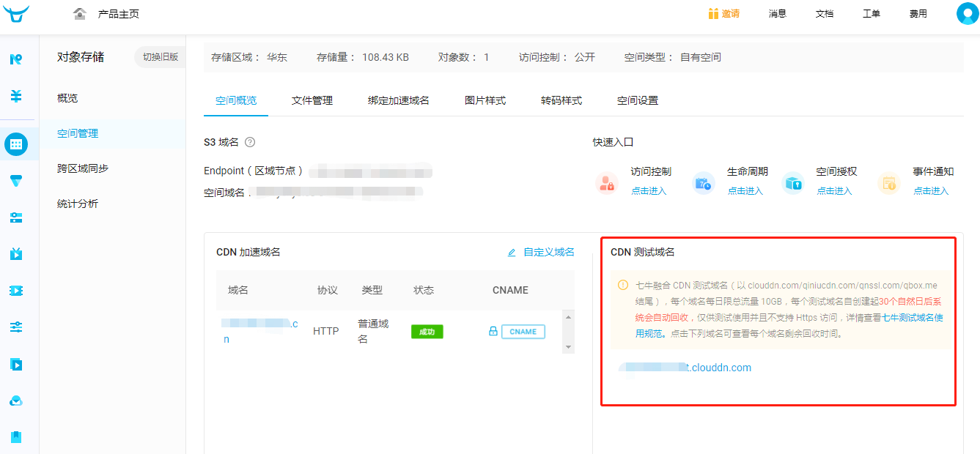Click the 事件通知 shortcut icon
Image resolution: width=980 pixels, height=454 pixels.
click(x=889, y=182)
